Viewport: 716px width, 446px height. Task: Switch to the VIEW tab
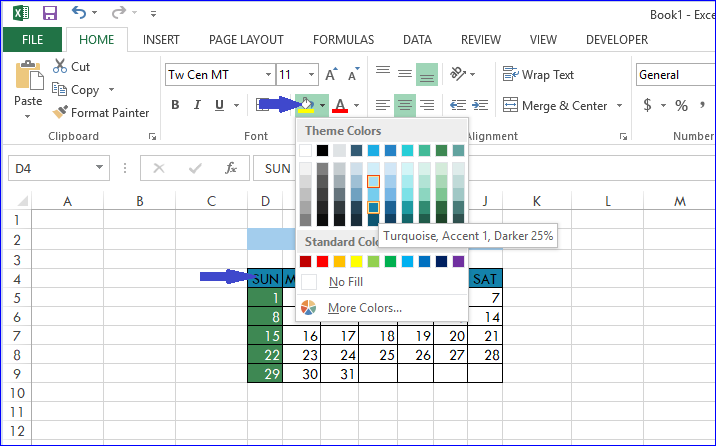click(543, 40)
